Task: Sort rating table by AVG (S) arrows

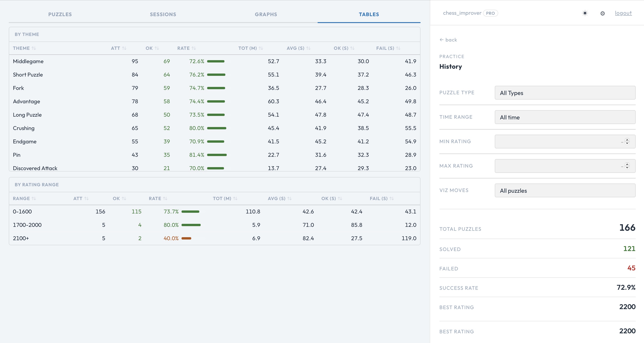Action: point(289,199)
